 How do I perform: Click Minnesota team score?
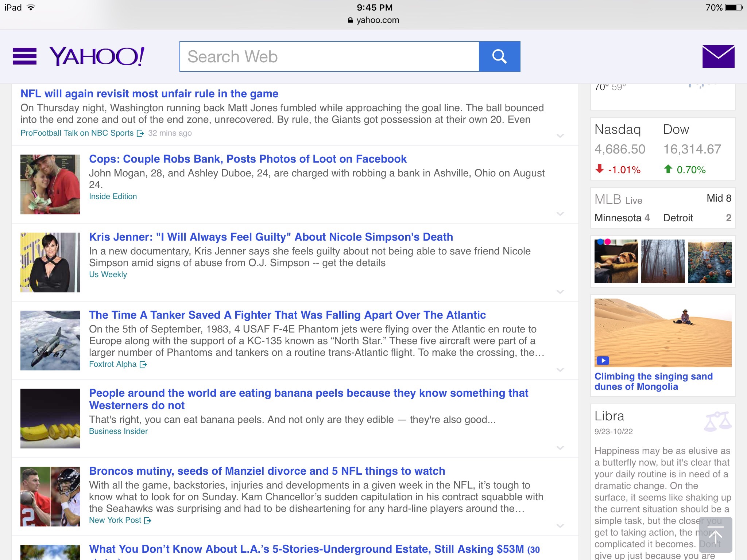622,218
